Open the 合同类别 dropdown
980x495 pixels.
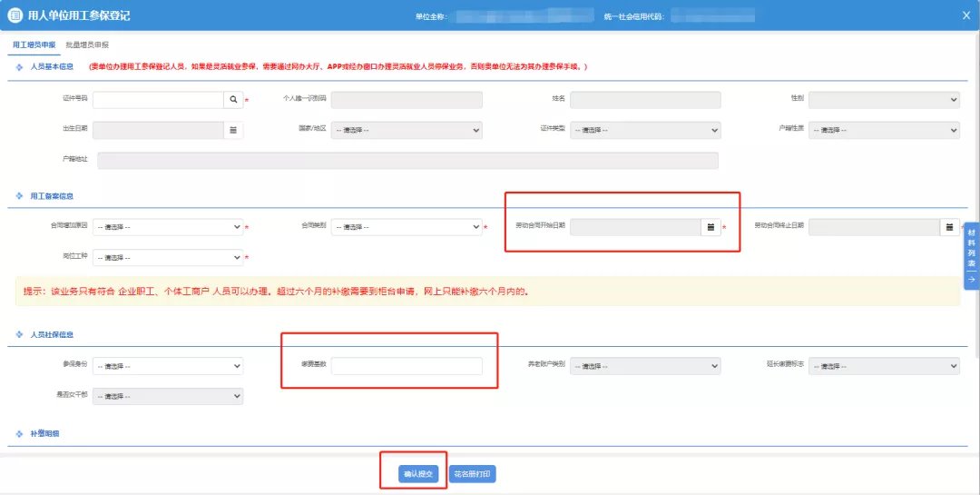(x=406, y=227)
